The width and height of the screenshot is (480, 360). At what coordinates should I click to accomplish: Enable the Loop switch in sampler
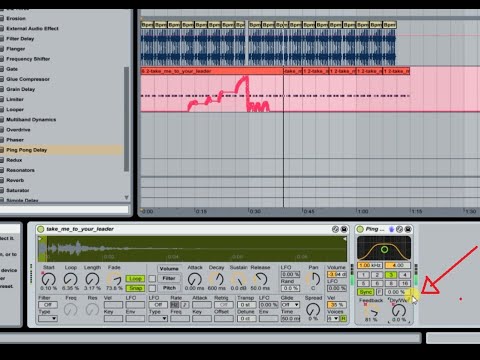pos(135,278)
